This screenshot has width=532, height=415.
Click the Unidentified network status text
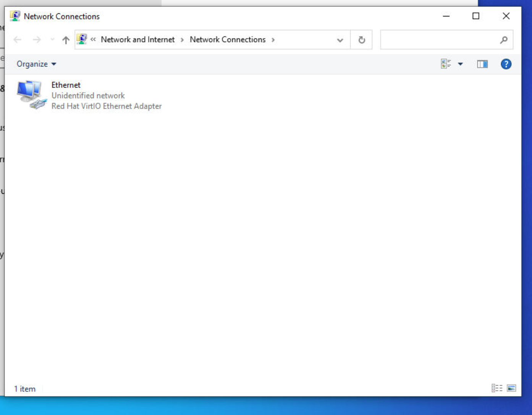point(88,96)
